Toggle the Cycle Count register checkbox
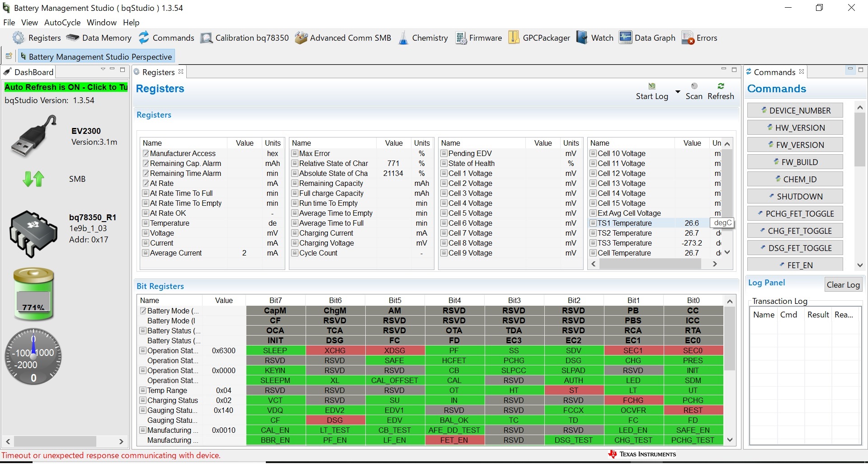The image size is (868, 464). [295, 253]
